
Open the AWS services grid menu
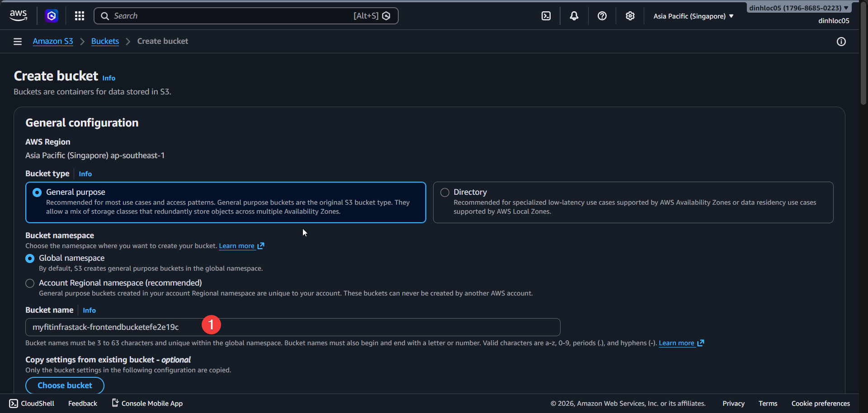pyautogui.click(x=79, y=15)
